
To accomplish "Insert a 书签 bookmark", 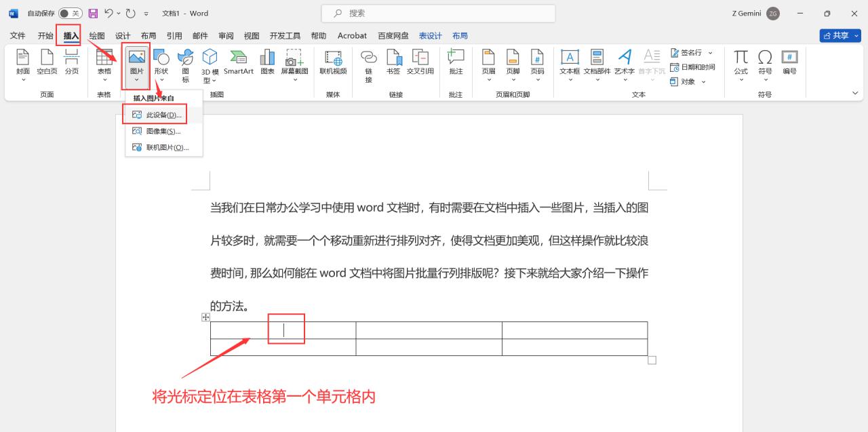I will point(393,62).
